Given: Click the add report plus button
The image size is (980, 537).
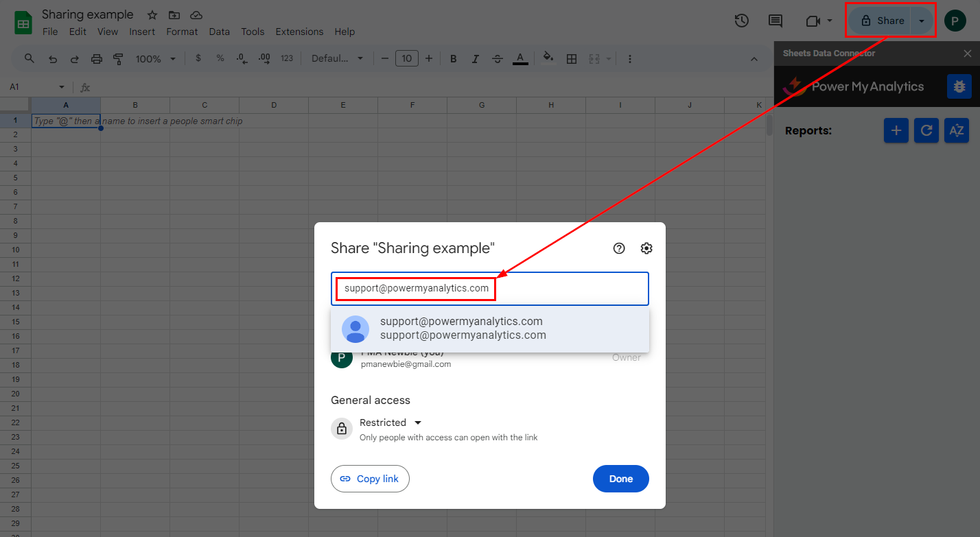Looking at the screenshot, I should coord(896,130).
